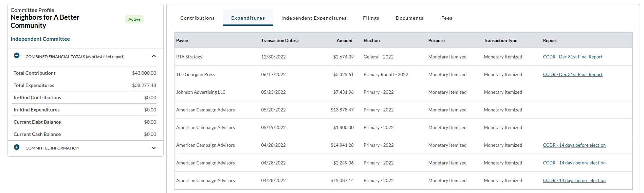Expand the Committee Information chevron
Screen dimensions: 644x193
coord(154,148)
